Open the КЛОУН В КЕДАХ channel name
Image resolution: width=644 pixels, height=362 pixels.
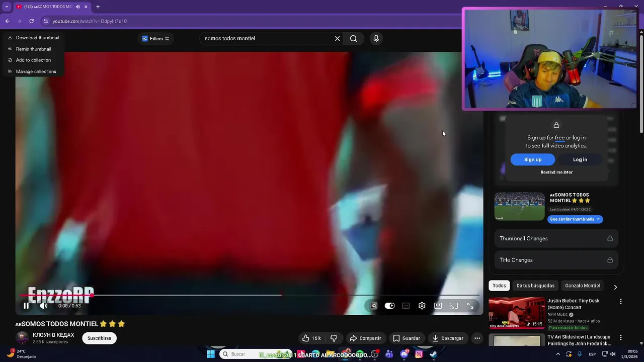53,335
